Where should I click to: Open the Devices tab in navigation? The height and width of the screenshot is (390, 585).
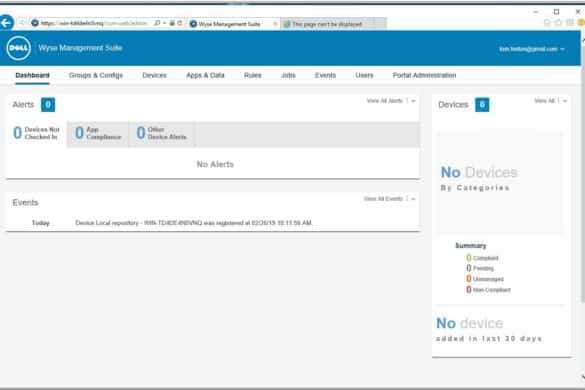154,75
